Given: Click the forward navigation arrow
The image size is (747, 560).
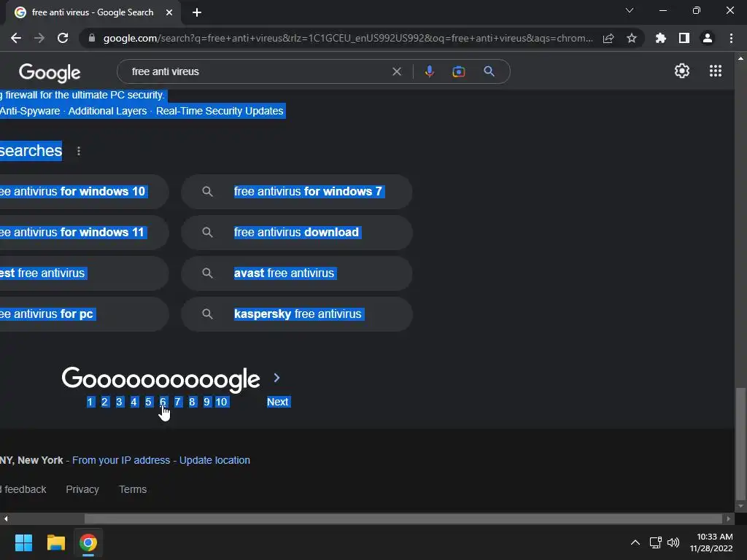Looking at the screenshot, I should pyautogui.click(x=39, y=38).
